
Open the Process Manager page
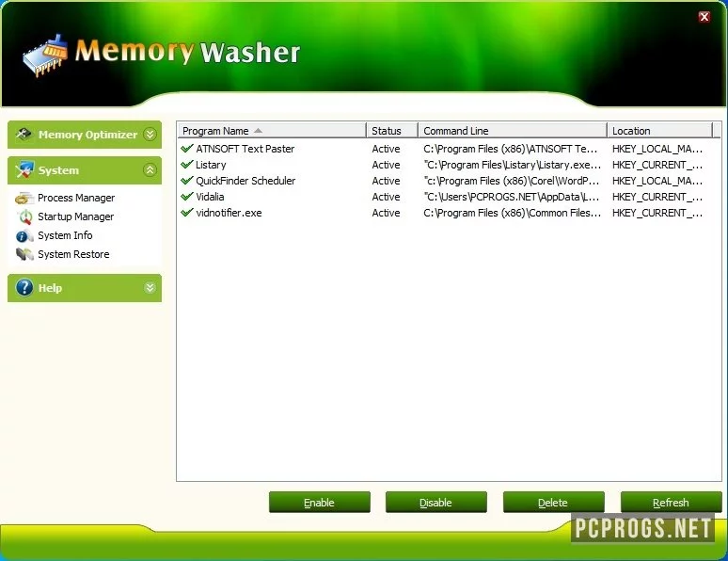click(x=76, y=198)
